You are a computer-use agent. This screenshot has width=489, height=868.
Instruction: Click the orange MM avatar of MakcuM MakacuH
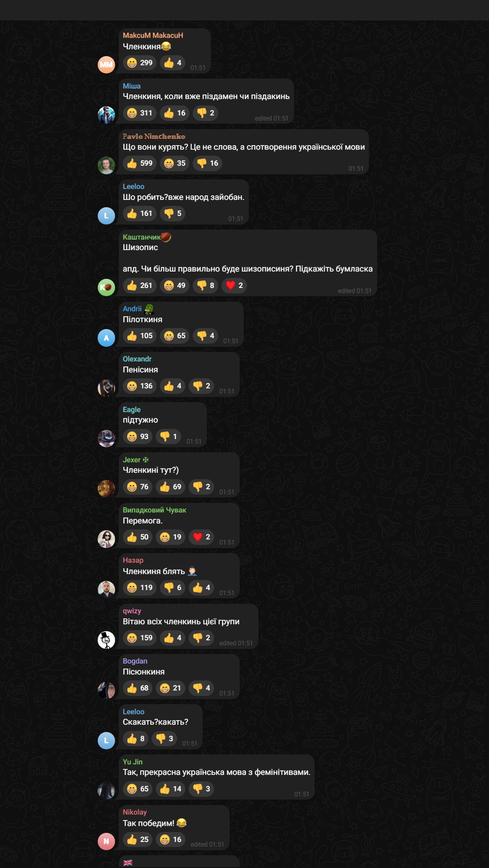click(106, 65)
